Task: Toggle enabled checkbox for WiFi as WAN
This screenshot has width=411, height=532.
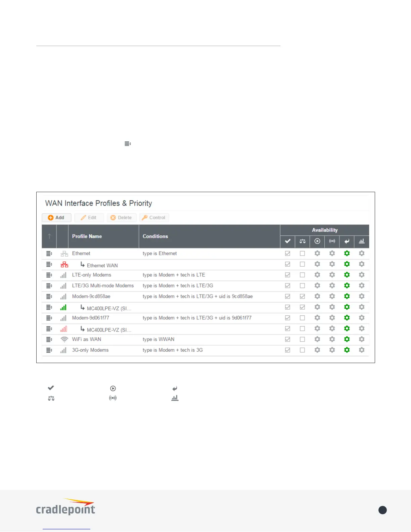Action: (x=288, y=340)
